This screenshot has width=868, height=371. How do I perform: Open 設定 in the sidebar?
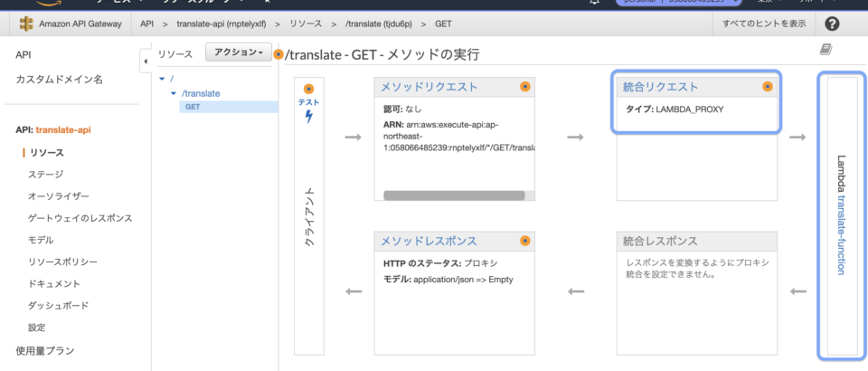36,328
